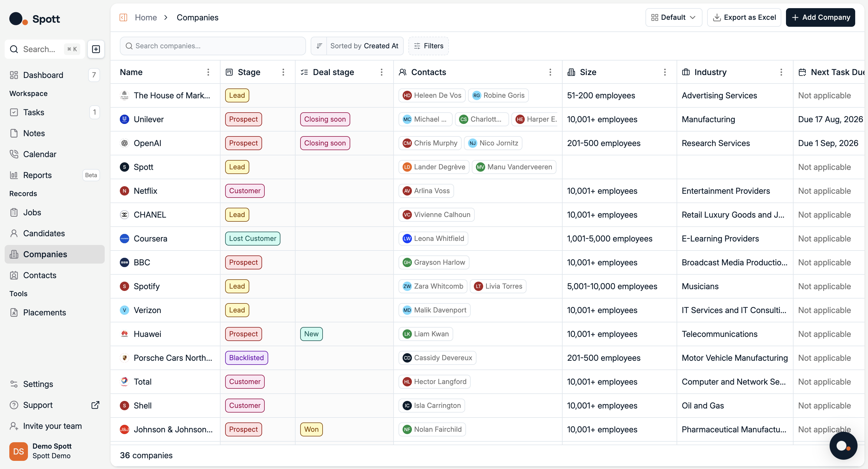Click the Verizon company avatar

[124, 310]
